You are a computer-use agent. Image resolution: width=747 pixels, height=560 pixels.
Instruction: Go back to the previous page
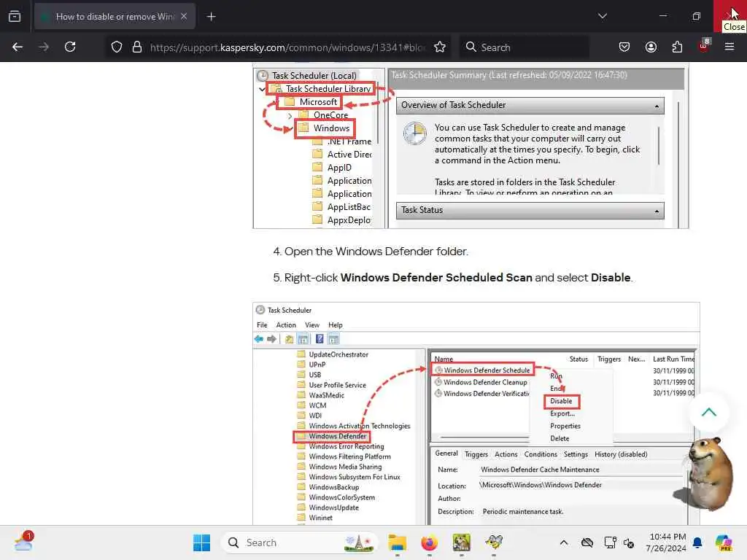(x=18, y=47)
